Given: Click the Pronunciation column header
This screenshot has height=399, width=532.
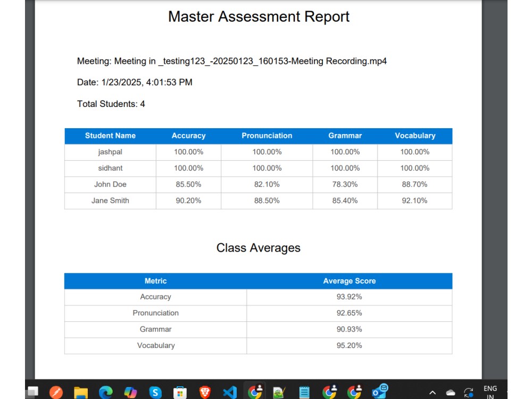Looking at the screenshot, I should pyautogui.click(x=267, y=136).
